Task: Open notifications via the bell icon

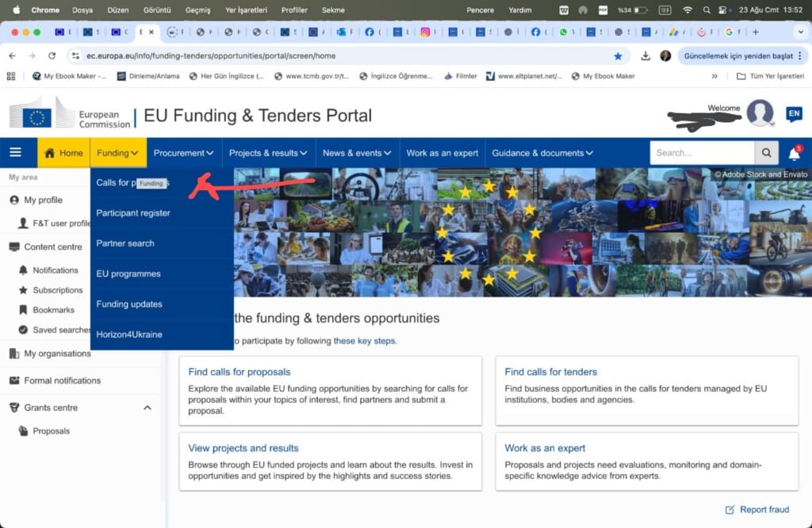Action: tap(797, 152)
